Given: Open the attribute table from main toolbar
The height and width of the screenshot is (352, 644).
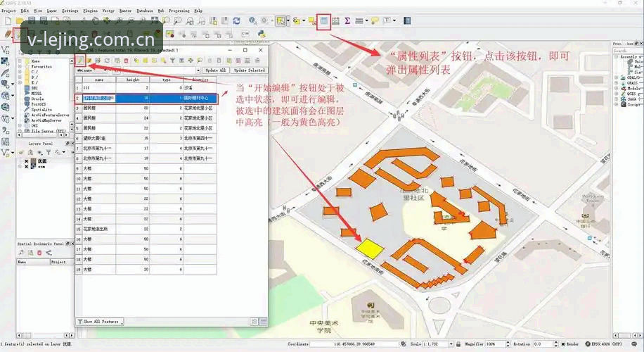Looking at the screenshot, I should pos(324,20).
